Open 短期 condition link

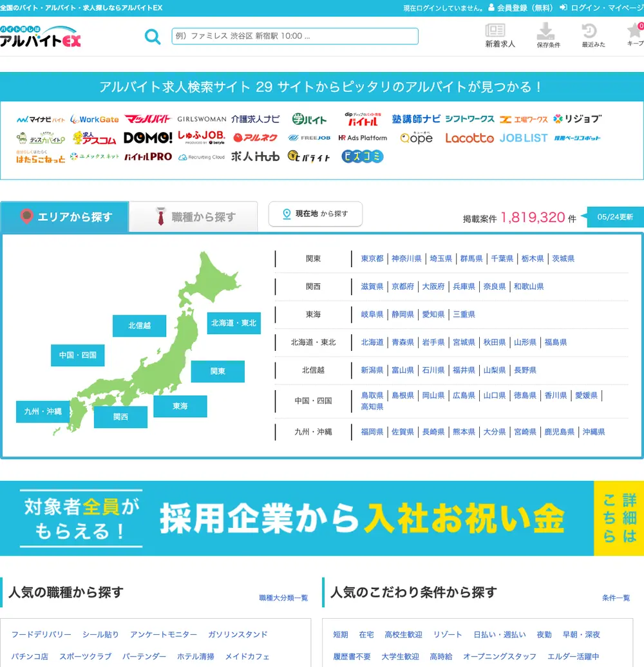point(341,635)
